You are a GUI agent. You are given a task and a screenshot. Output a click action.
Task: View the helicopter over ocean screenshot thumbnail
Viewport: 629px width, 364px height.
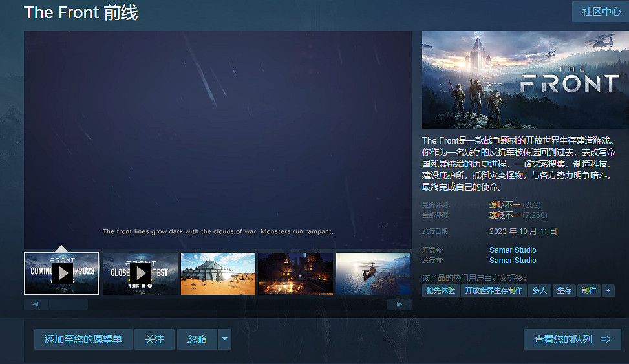(373, 273)
